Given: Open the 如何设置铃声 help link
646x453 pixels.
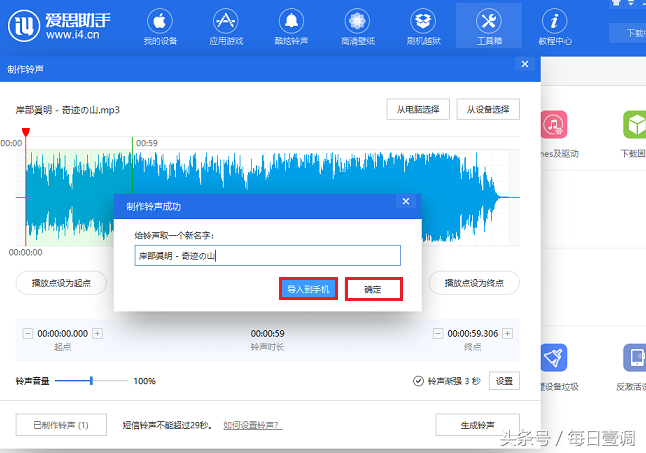Looking at the screenshot, I should click(x=251, y=425).
